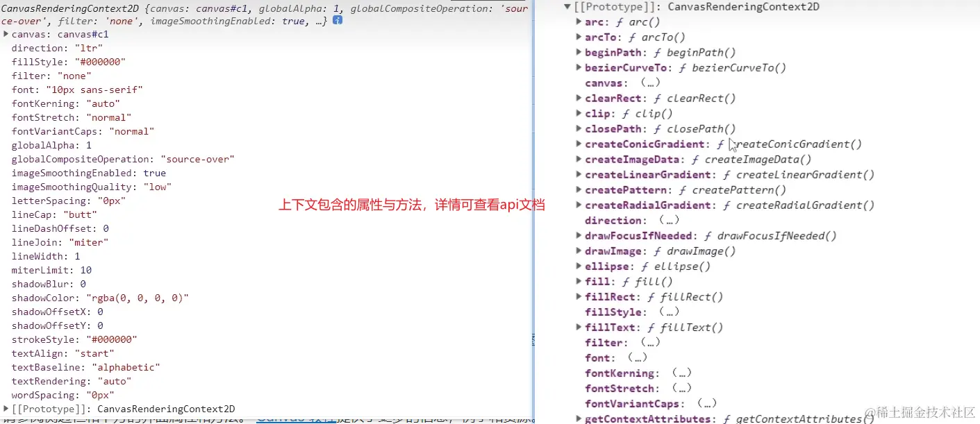Select the fontStretch: "normal" row in left panel
980x424 pixels.
tap(72, 117)
